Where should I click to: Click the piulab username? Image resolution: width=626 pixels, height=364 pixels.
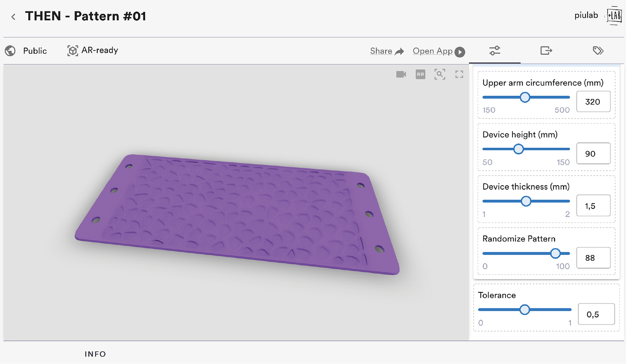(x=586, y=16)
